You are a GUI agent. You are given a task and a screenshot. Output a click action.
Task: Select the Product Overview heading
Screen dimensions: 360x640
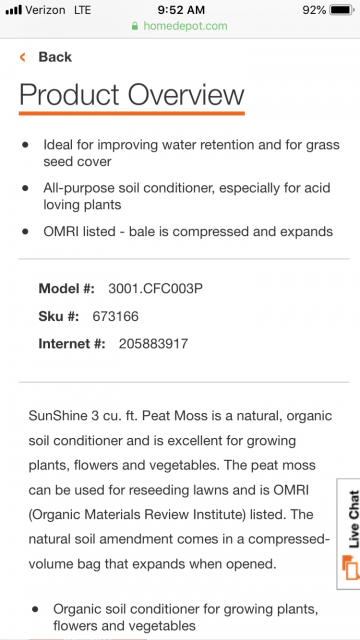(x=131, y=95)
